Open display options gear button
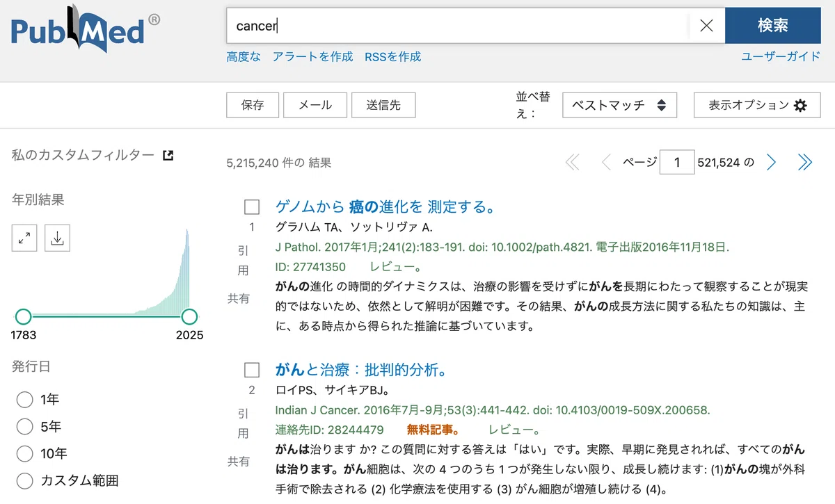Image resolution: width=835 pixels, height=504 pixels. (757, 105)
